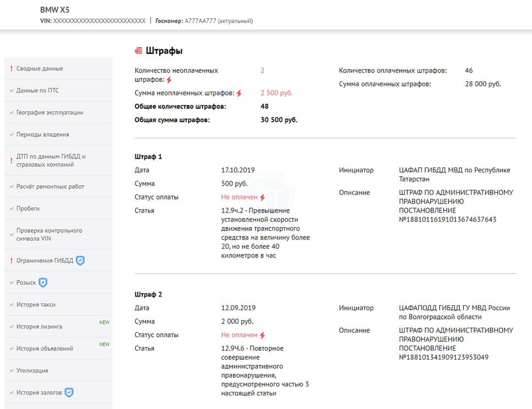Screen dimensions: 532x409
Task: Click the Штраф 1 heading
Action: pos(148,156)
